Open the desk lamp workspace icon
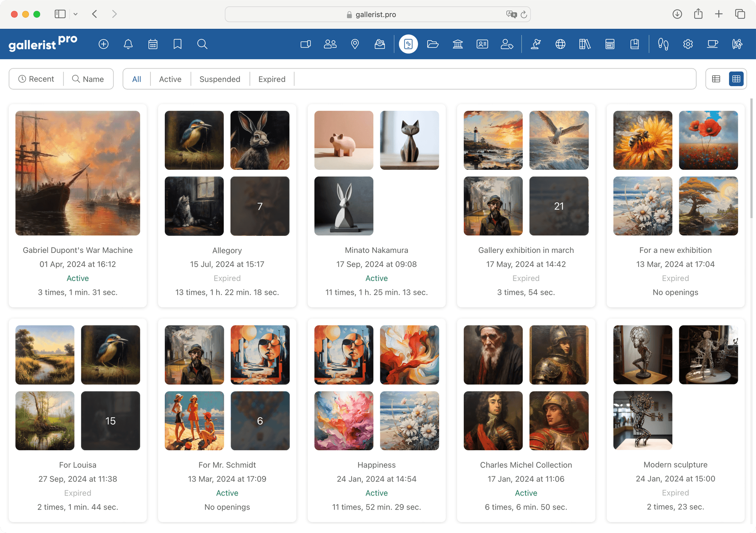This screenshot has width=756, height=533. tap(536, 44)
